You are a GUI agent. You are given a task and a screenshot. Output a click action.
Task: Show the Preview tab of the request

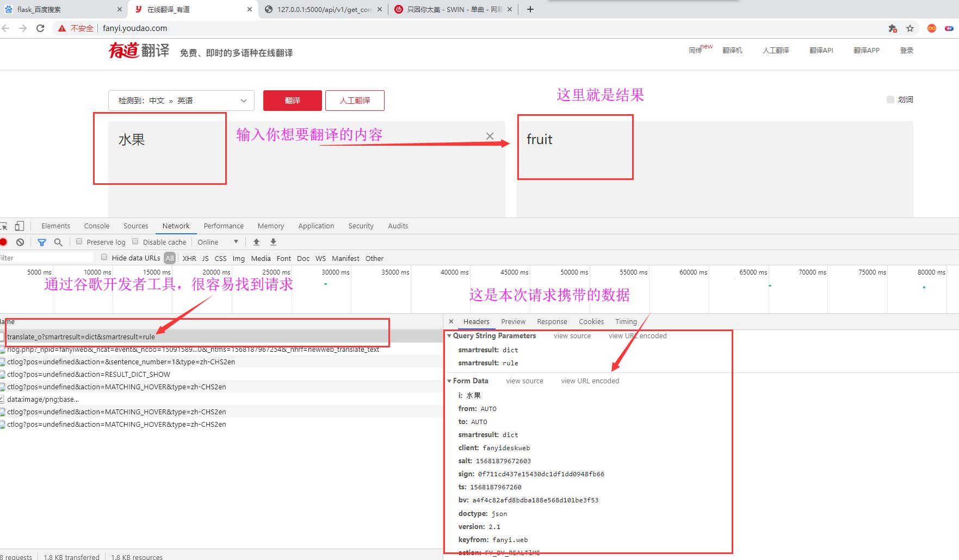(x=513, y=321)
